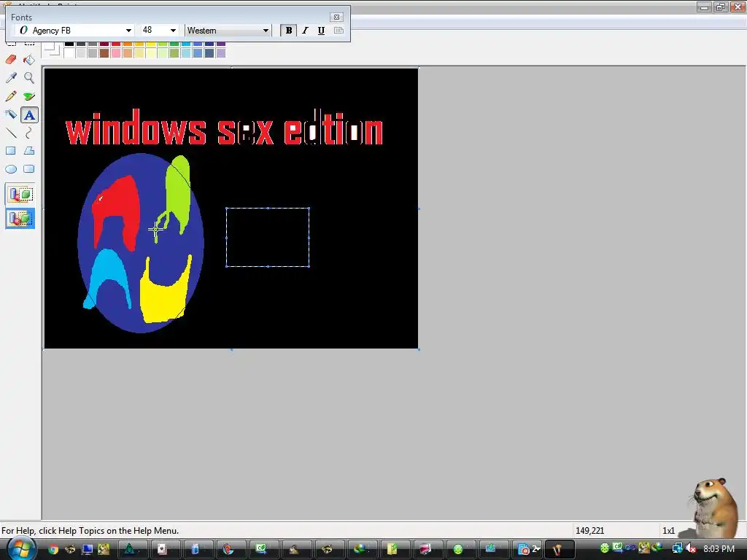The height and width of the screenshot is (560, 747).
Task: Select the Polygon shape tool
Action: pyautogui.click(x=29, y=151)
